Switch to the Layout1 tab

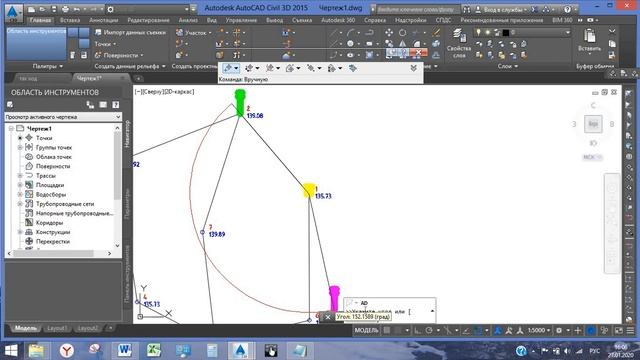[x=57, y=328]
